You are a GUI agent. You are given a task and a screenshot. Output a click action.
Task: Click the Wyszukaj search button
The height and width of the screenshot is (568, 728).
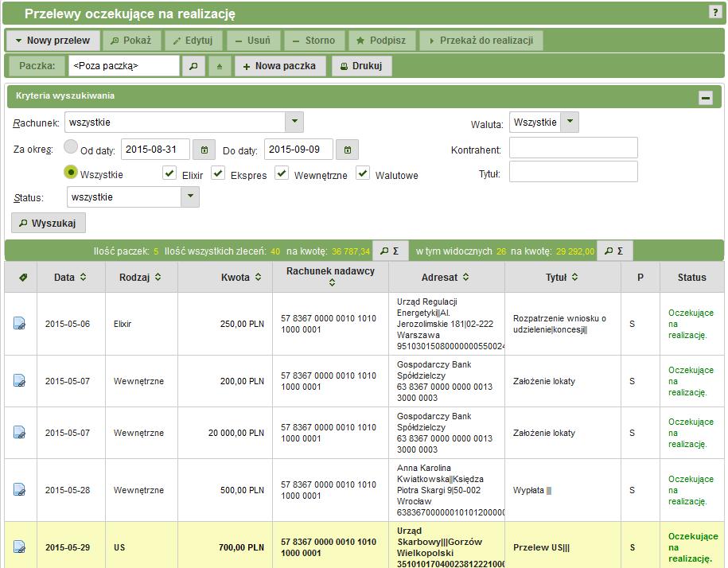[49, 224]
